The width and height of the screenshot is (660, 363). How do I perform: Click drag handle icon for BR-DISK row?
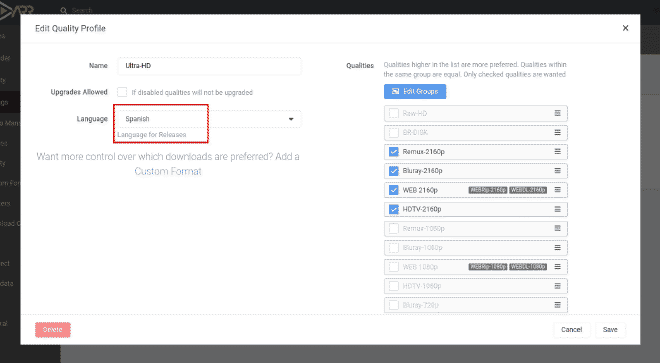click(x=557, y=133)
